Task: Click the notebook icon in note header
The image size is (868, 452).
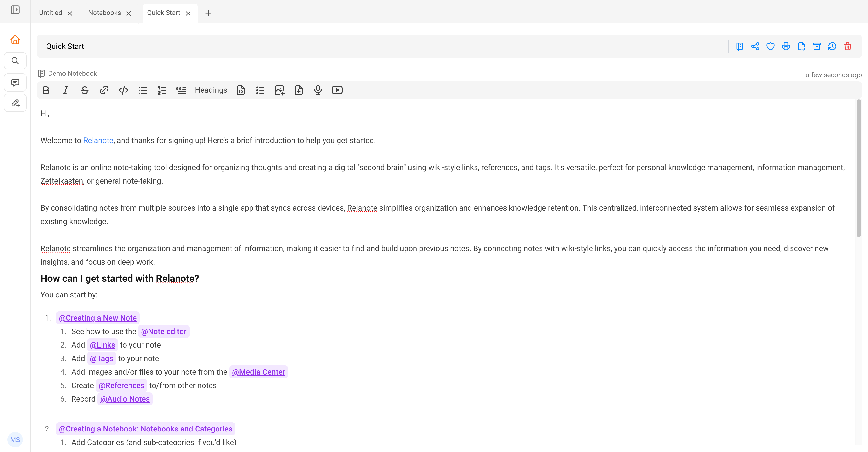Action: point(740,47)
